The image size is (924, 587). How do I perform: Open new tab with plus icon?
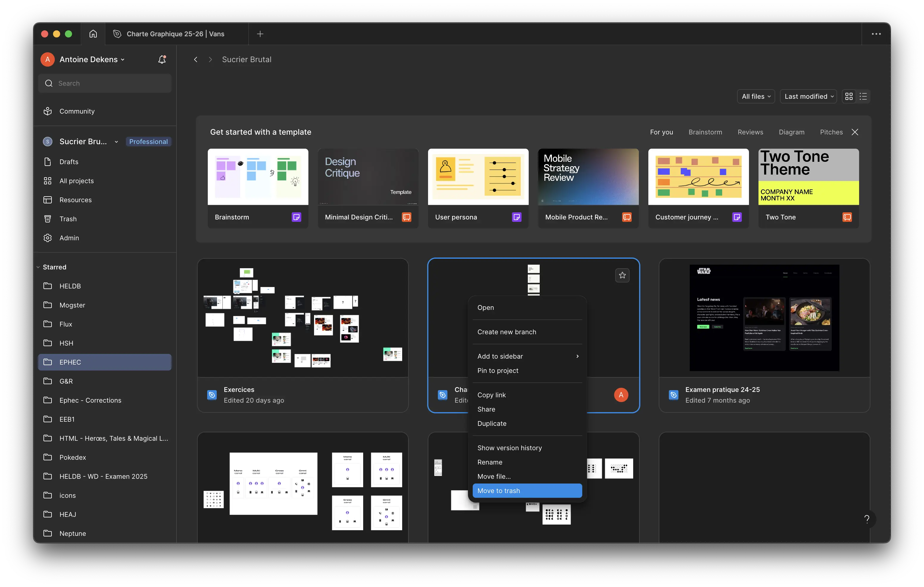260,34
